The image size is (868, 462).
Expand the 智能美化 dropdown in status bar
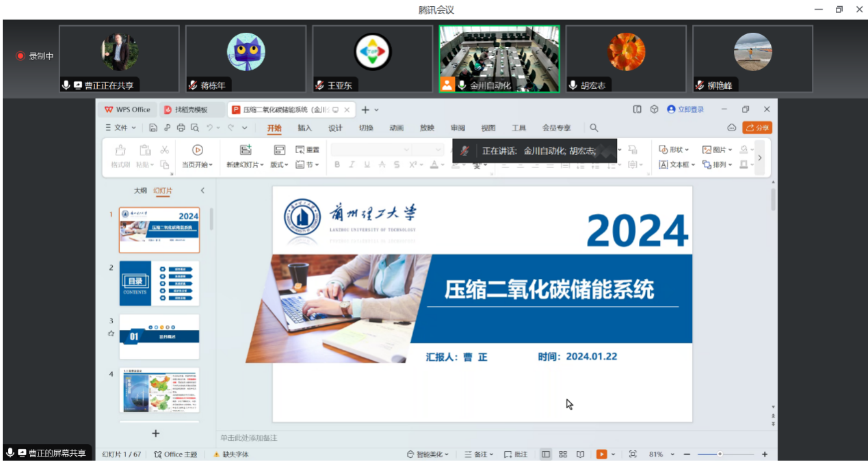[428, 454]
